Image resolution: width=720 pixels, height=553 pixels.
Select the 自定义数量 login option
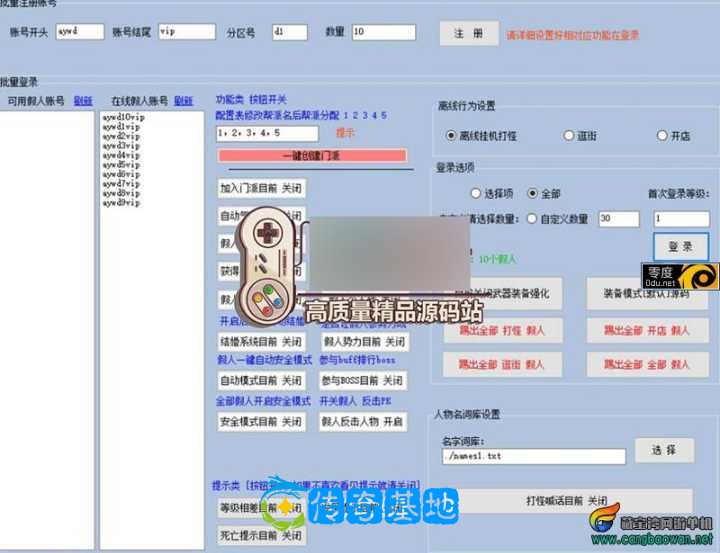[x=531, y=219]
